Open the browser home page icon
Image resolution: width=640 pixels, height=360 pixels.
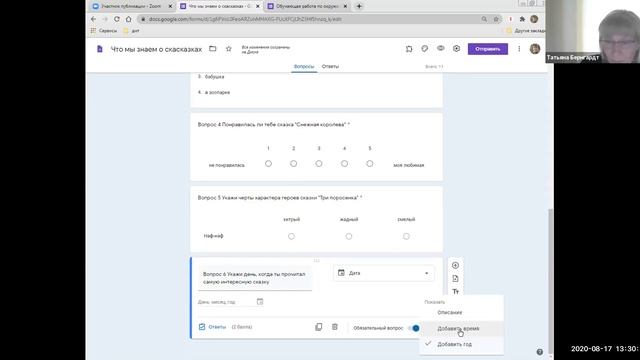[x=129, y=19]
